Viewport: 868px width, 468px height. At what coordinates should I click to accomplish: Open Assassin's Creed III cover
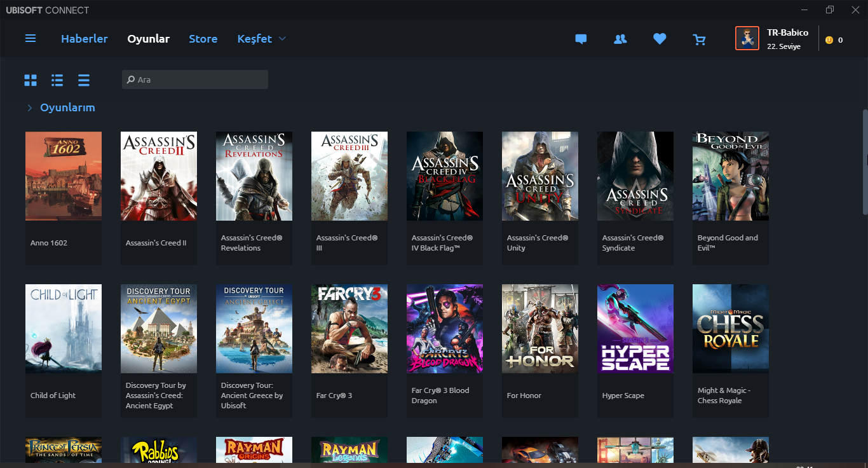click(x=349, y=176)
